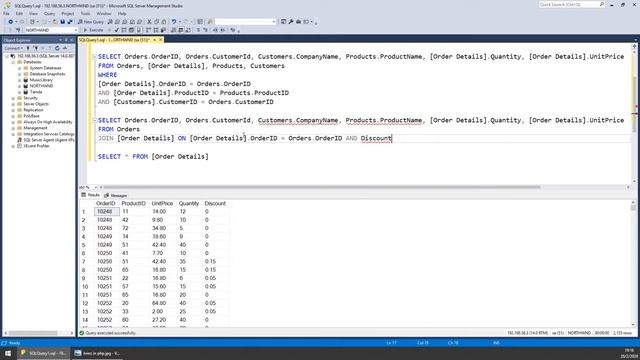The image size is (640, 360).
Task: Click the results to grid toolbar icon
Action: 181,30
